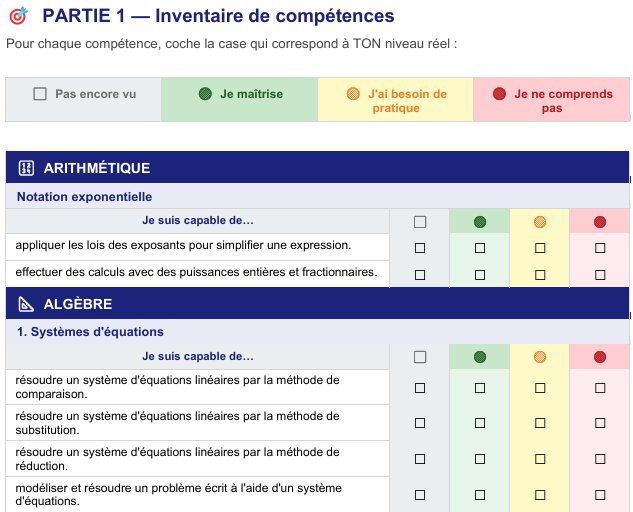This screenshot has height=512, width=633.
Task: Click the 'Notation exponentielle' section heading
Action: coord(84,197)
